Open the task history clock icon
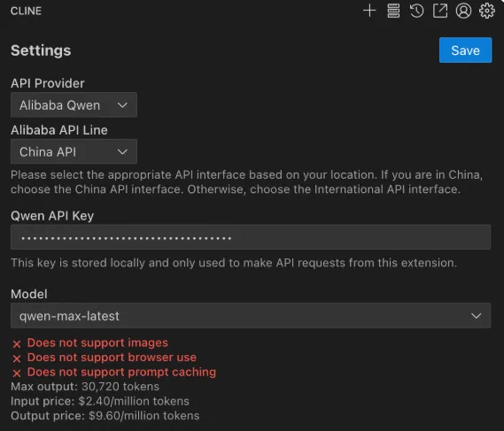This screenshot has height=431, width=504. (x=416, y=11)
